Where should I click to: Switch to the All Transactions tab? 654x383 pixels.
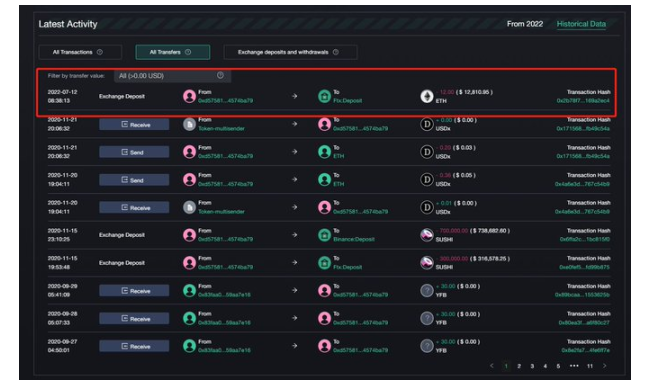tap(80, 52)
